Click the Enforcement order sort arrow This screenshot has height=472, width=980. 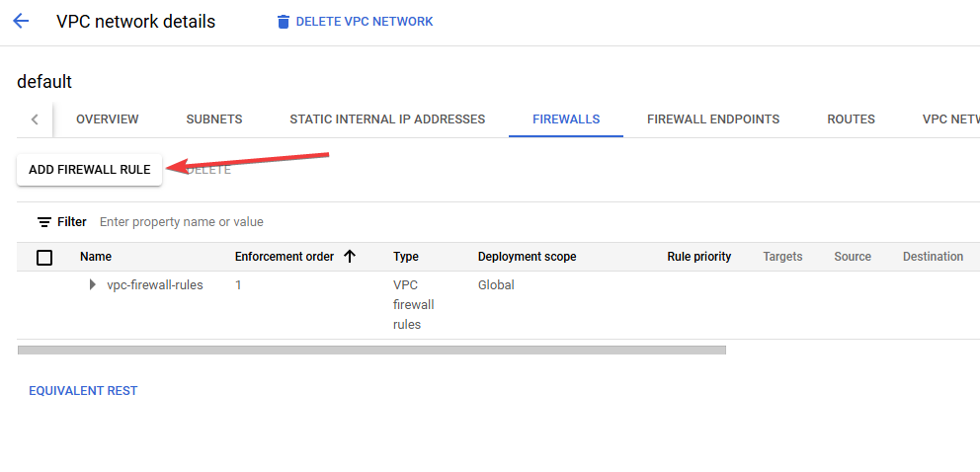click(x=350, y=257)
